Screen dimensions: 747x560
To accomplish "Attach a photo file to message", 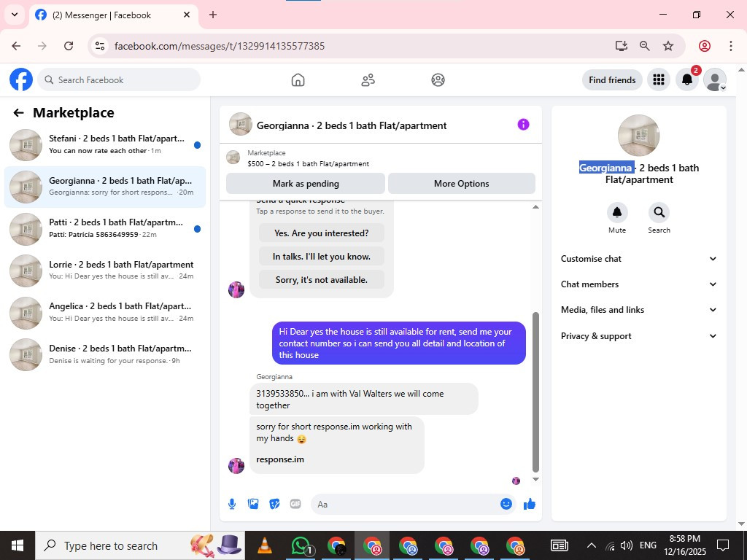I will [253, 504].
